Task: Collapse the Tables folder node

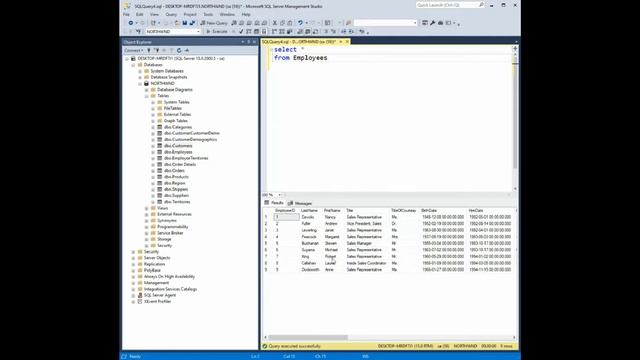Action: 147,96
